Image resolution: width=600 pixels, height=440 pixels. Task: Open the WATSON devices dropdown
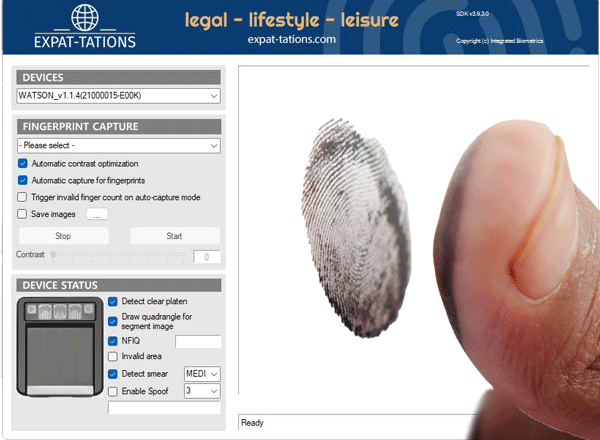tap(118, 96)
